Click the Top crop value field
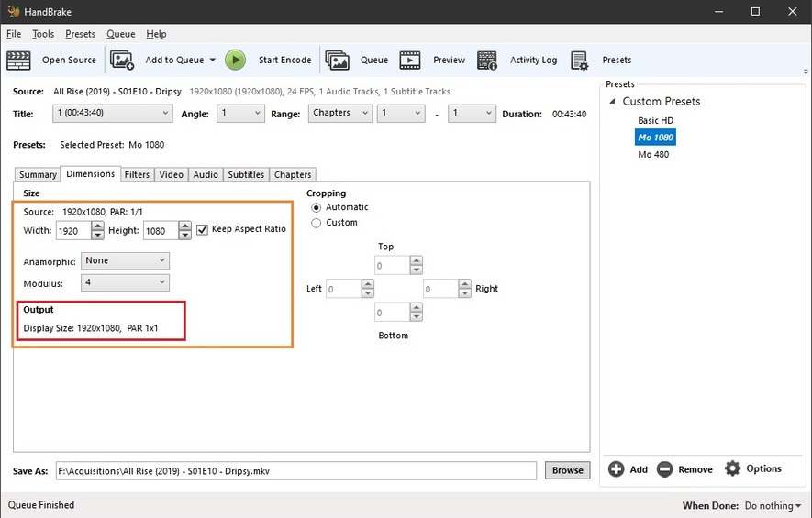Image resolution: width=812 pixels, height=518 pixels. point(392,266)
